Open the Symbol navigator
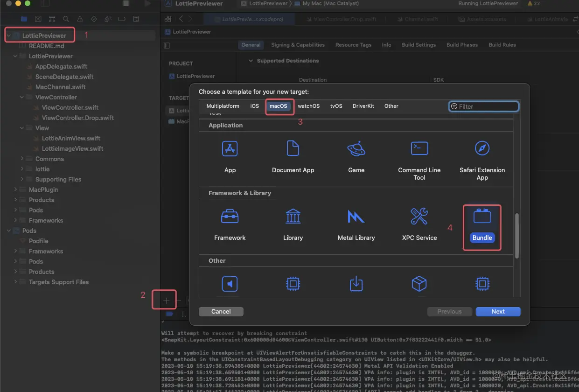 [x=52, y=19]
